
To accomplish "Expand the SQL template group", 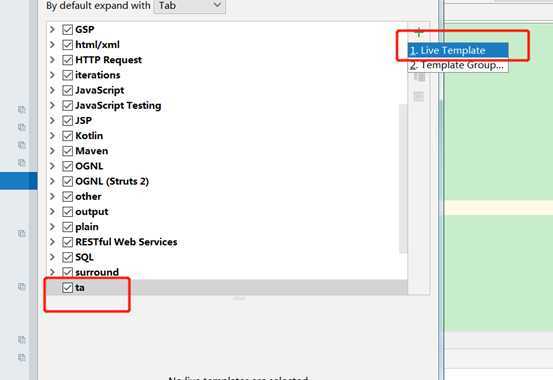I will 52,257.
